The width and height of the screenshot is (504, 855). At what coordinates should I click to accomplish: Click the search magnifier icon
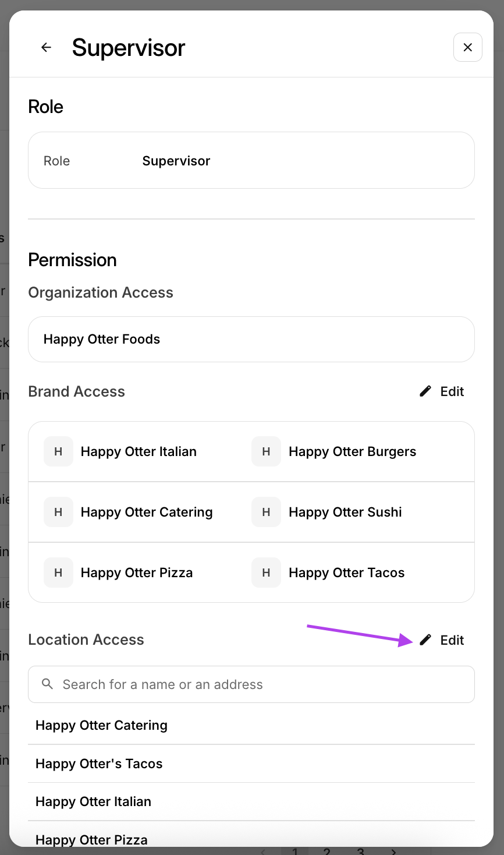(x=48, y=684)
